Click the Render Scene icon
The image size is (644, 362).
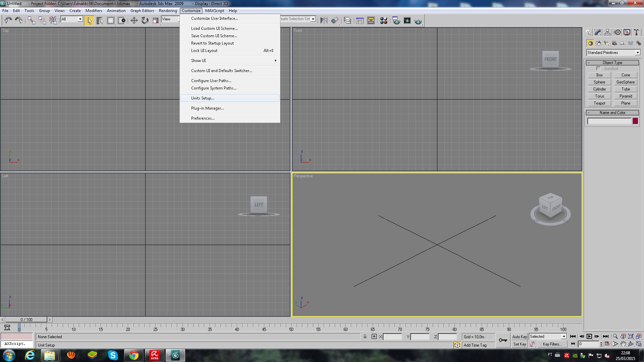(x=396, y=21)
